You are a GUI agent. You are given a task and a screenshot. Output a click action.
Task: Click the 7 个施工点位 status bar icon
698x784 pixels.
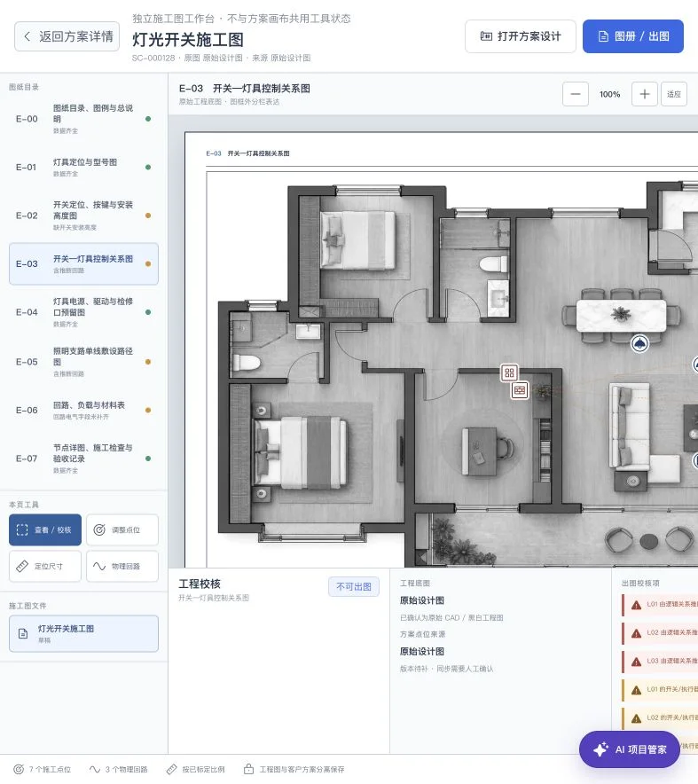coord(19,770)
